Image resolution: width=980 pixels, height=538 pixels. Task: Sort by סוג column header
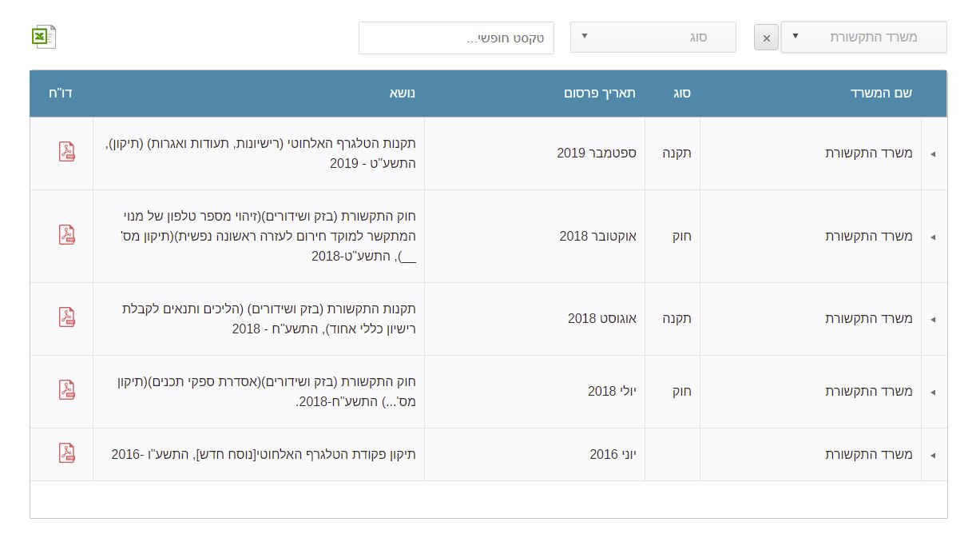[681, 94]
